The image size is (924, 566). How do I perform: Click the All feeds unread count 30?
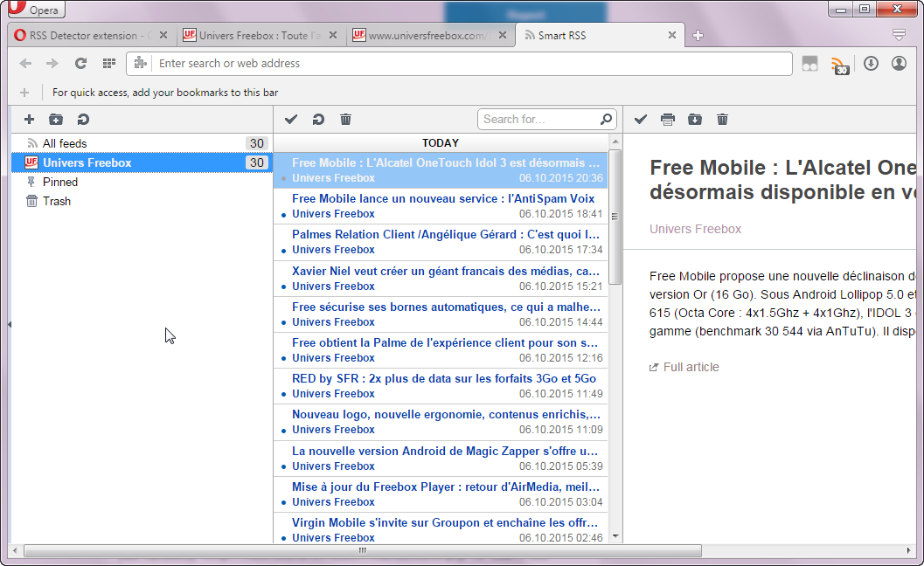coord(256,143)
